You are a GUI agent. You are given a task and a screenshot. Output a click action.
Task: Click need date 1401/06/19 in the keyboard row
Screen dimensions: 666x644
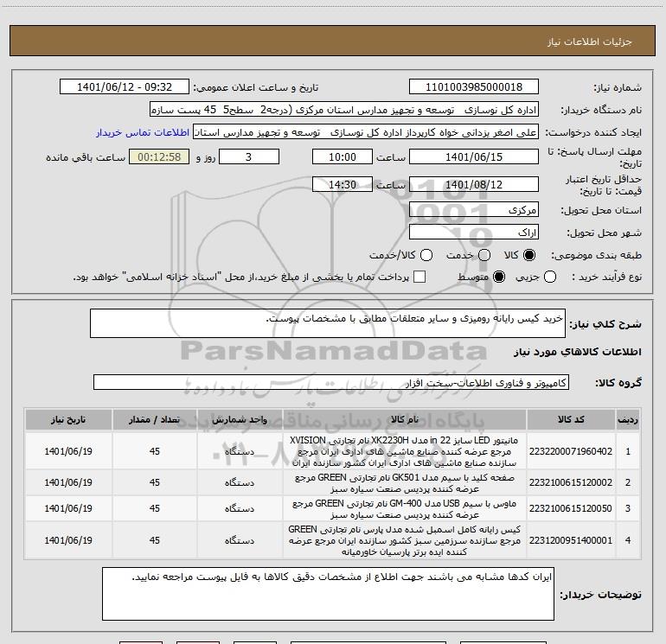pyautogui.click(x=68, y=482)
